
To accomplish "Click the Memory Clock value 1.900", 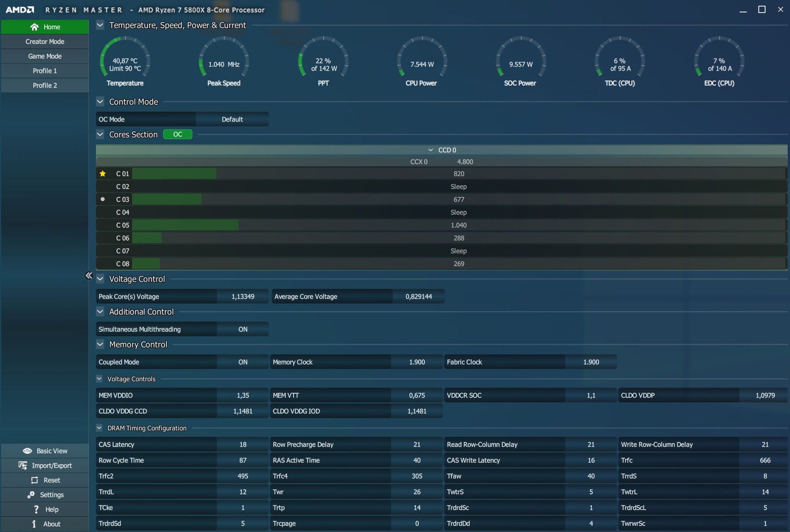I will (x=417, y=362).
